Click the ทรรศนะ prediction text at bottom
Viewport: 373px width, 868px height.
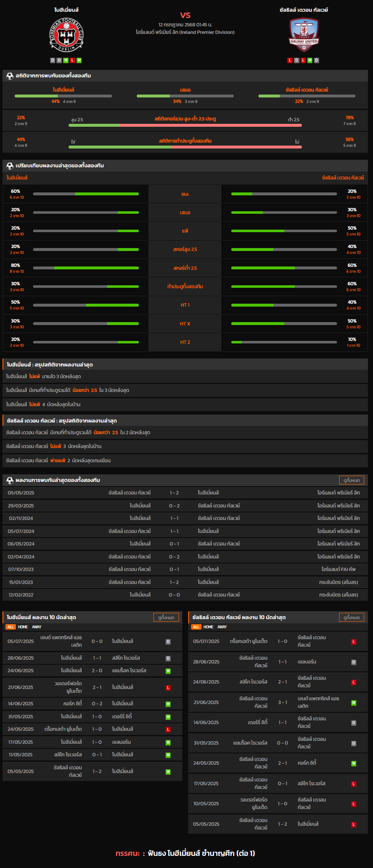pyautogui.click(x=185, y=853)
